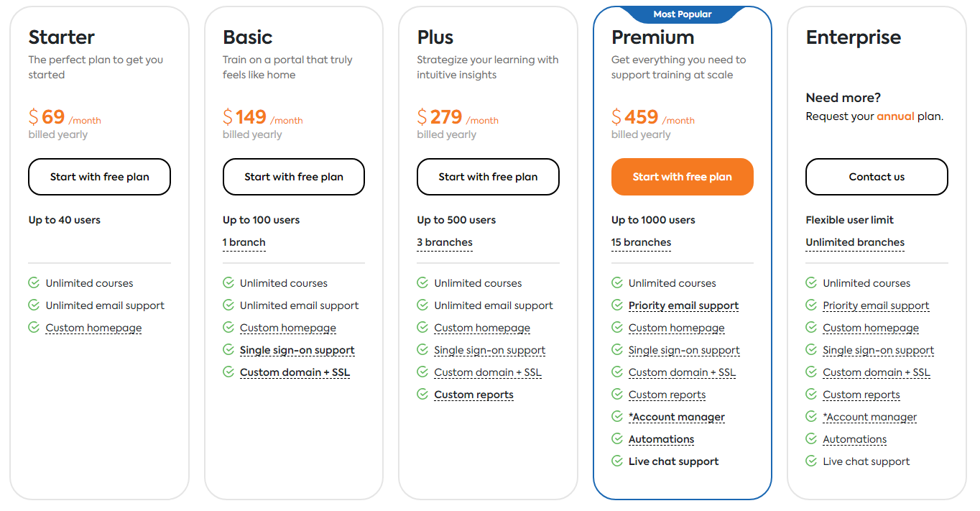Viewport: 980px width, 511px height.
Task: Click the Most Popular badge on Premium
Action: pyautogui.click(x=683, y=14)
